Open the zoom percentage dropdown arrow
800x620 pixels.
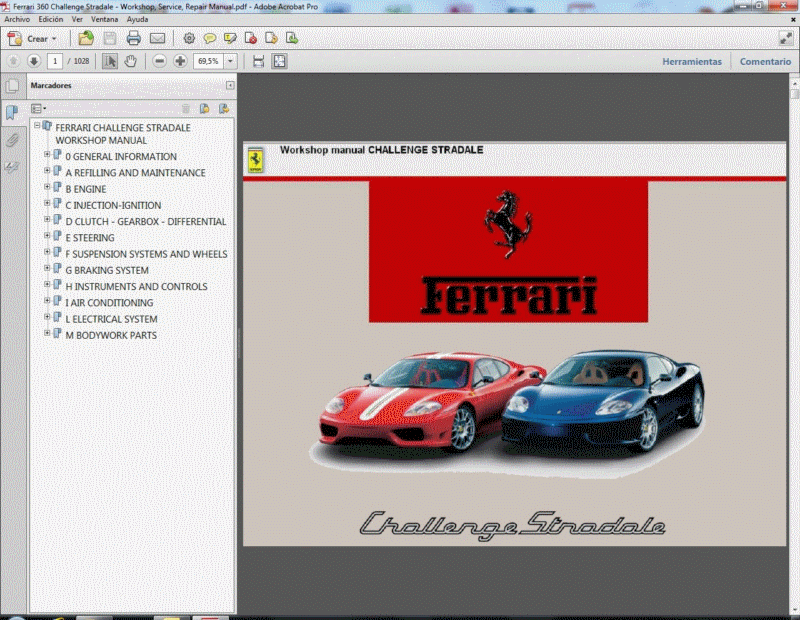point(230,61)
